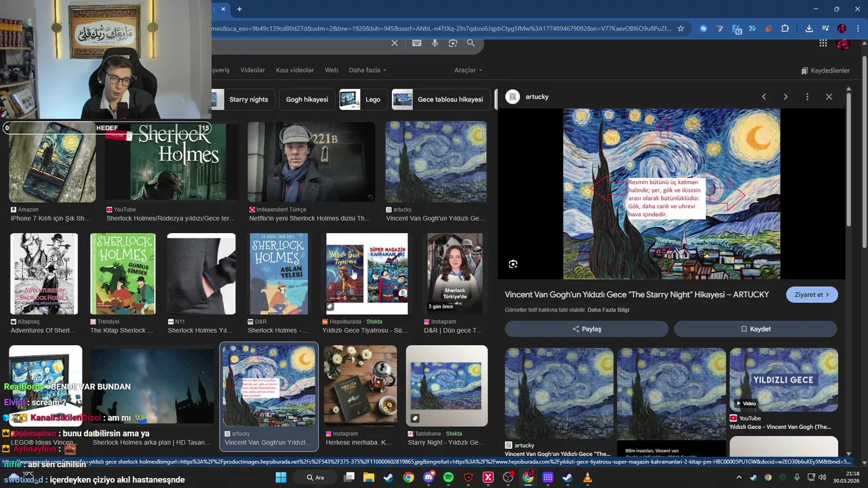
Task: Open Sherlock Holmes Gümüş Şimşek book thumbnail
Action: pyautogui.click(x=123, y=274)
